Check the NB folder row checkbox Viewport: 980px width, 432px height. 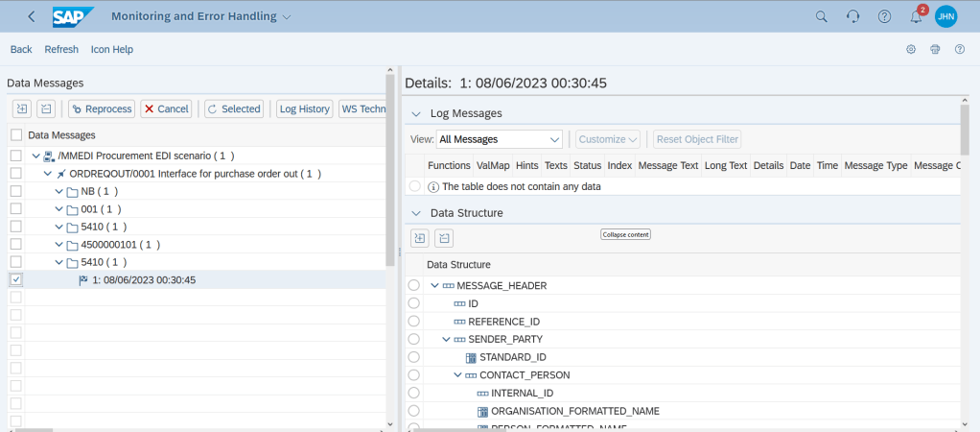coord(15,191)
